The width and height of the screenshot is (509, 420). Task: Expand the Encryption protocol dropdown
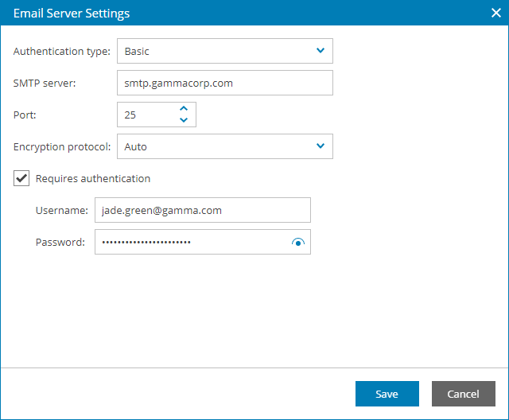224,146
